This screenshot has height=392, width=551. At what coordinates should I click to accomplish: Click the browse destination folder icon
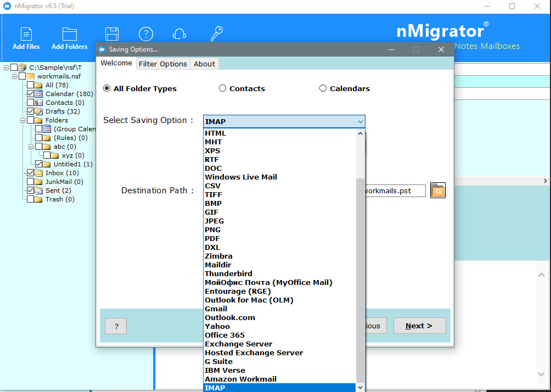coord(438,190)
